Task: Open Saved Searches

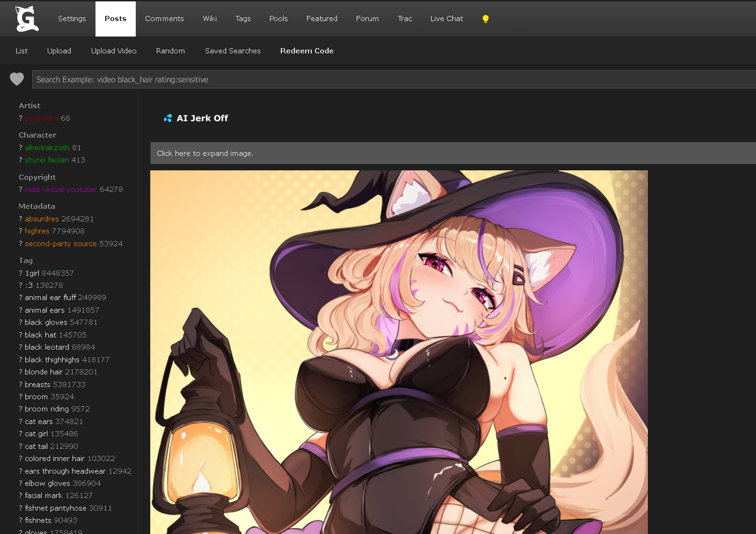Action: (x=233, y=51)
